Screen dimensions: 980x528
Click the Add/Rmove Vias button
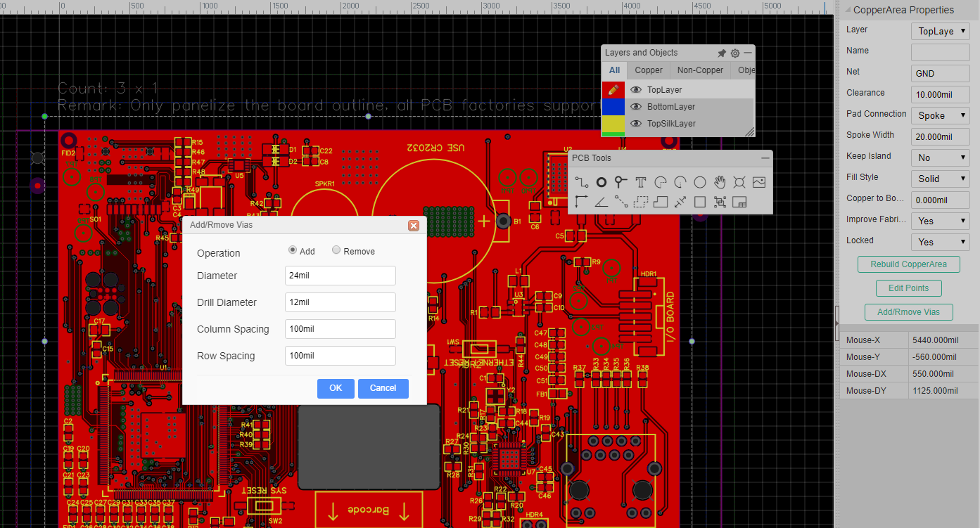tap(909, 312)
